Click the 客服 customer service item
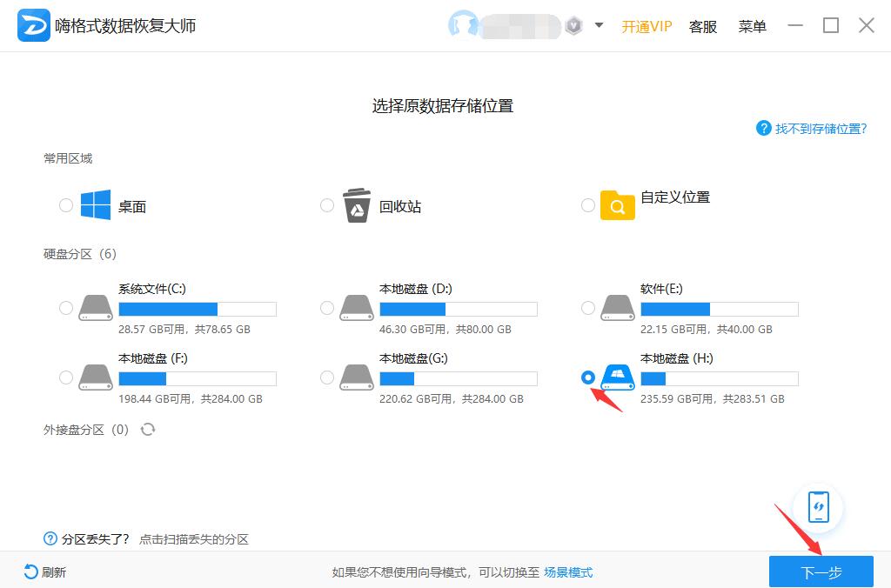The width and height of the screenshot is (891, 588). pyautogui.click(x=703, y=25)
